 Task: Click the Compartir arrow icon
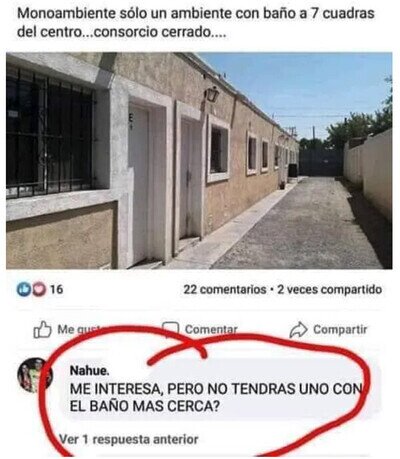point(298,330)
